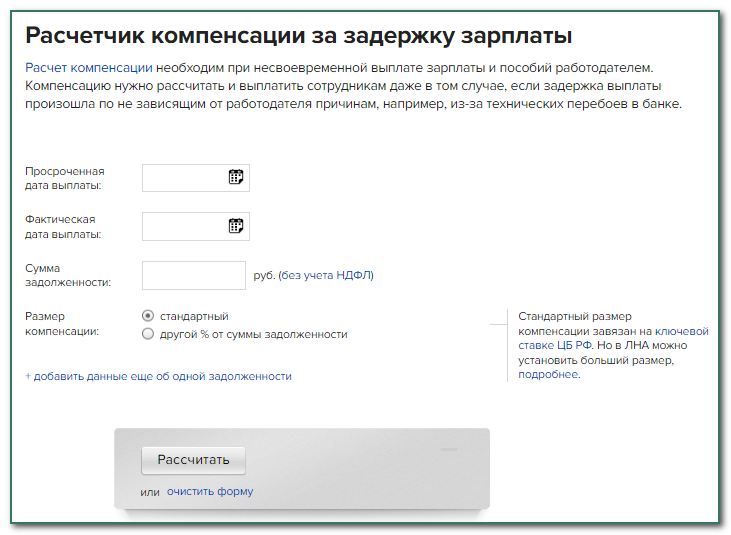Select the 'стандартный' compensation radio button
Screen dimensions: 731x535
[x=148, y=316]
